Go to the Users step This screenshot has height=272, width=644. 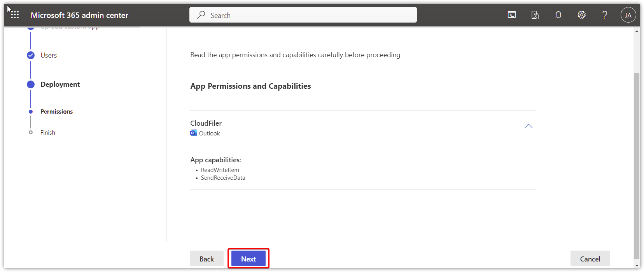click(x=49, y=55)
